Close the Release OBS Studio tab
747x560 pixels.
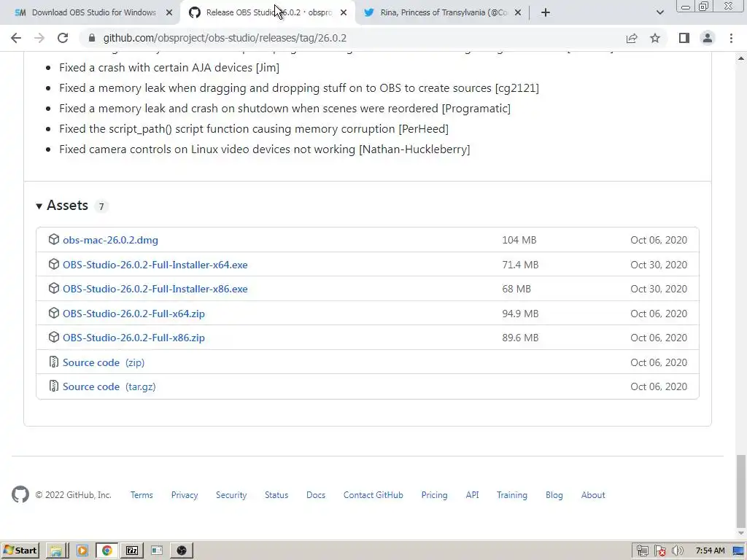coord(344,13)
